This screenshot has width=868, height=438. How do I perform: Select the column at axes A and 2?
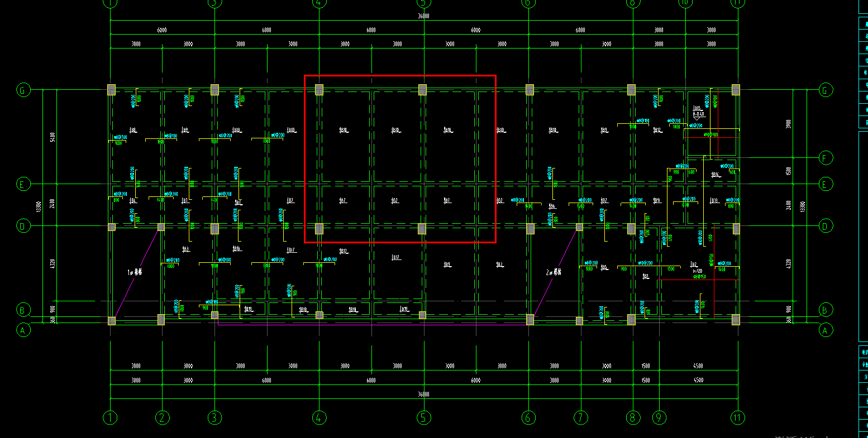tap(161, 319)
